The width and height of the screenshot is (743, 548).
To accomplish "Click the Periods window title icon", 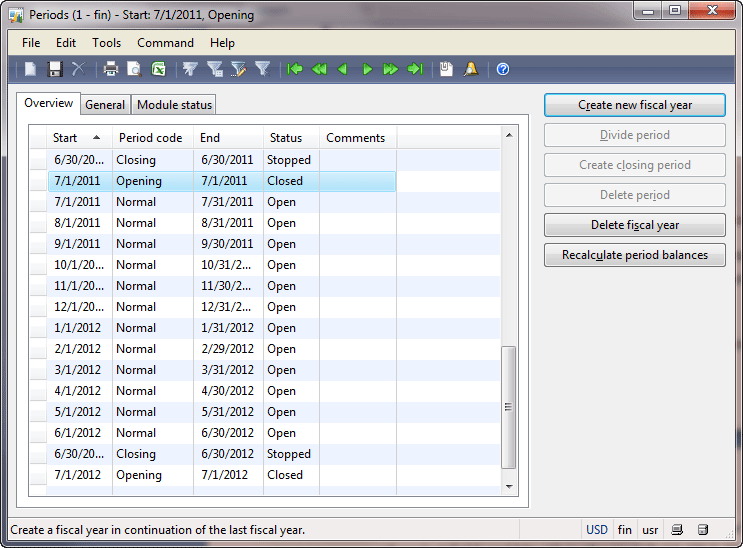I will tap(16, 15).
